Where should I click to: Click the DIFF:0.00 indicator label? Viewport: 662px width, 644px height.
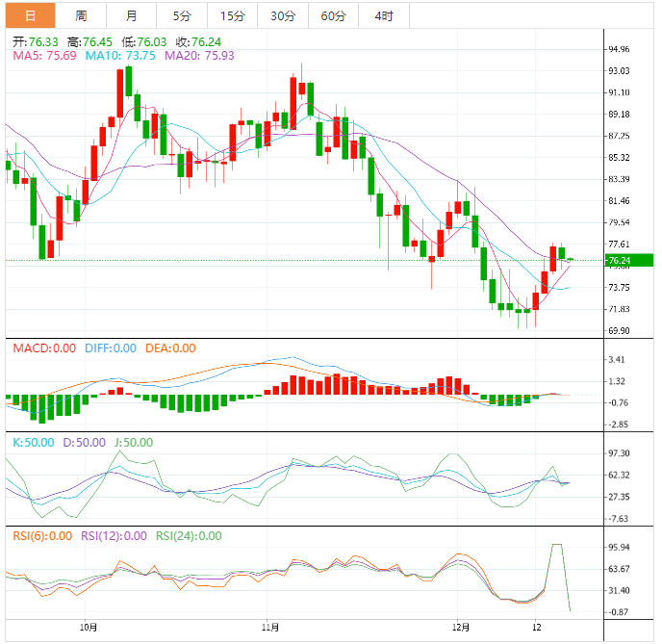point(111,348)
